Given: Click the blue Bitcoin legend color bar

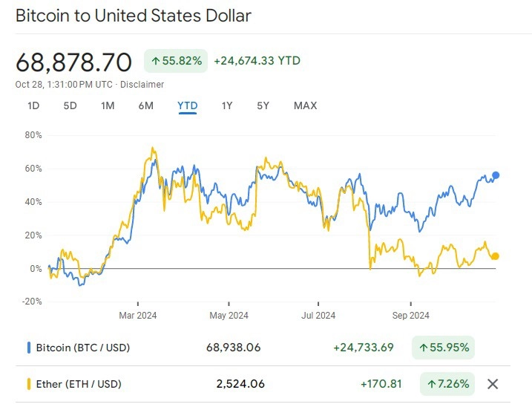Looking at the screenshot, I should (29, 348).
